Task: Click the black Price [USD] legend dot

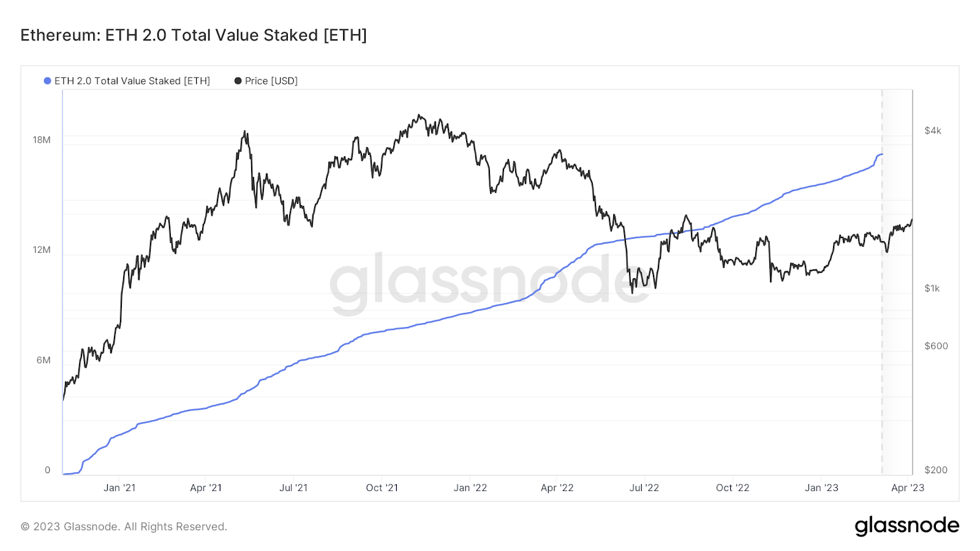Action: (238, 81)
